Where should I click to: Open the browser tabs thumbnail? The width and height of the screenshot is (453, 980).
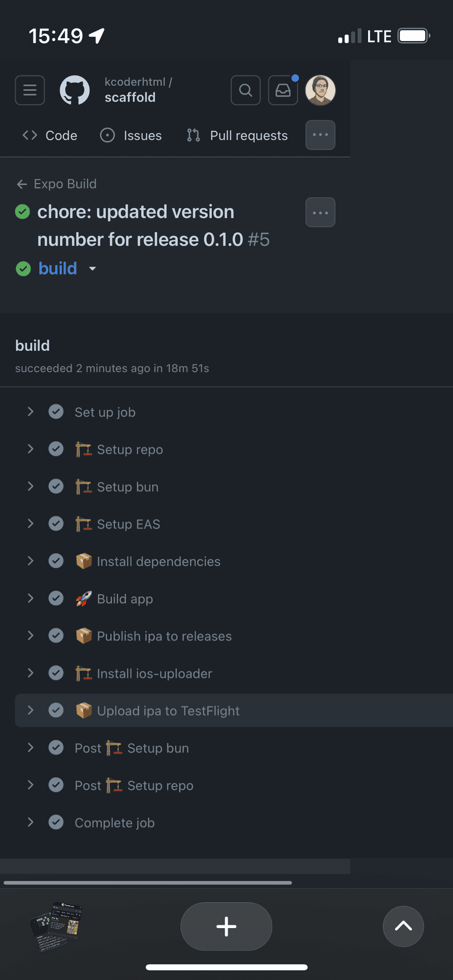click(x=56, y=926)
